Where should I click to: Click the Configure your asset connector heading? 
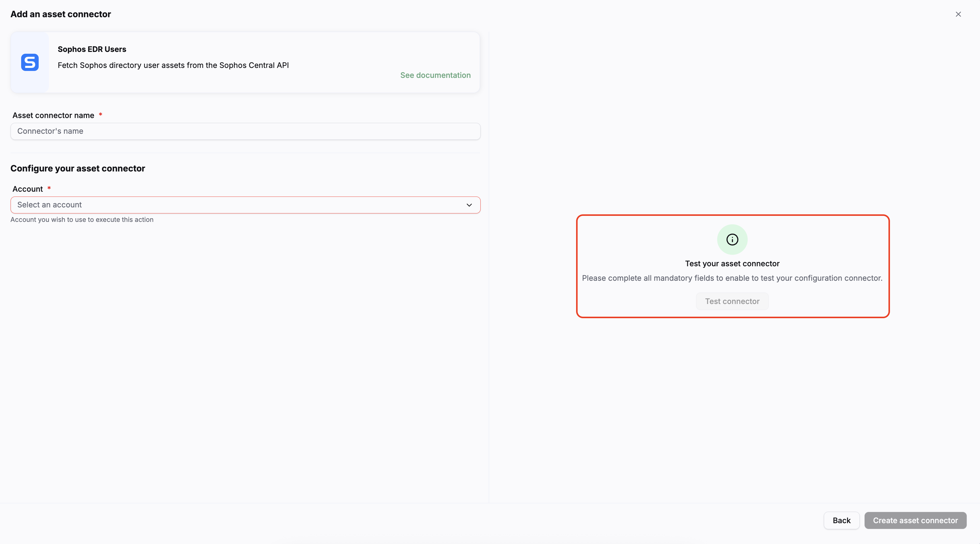coord(78,168)
